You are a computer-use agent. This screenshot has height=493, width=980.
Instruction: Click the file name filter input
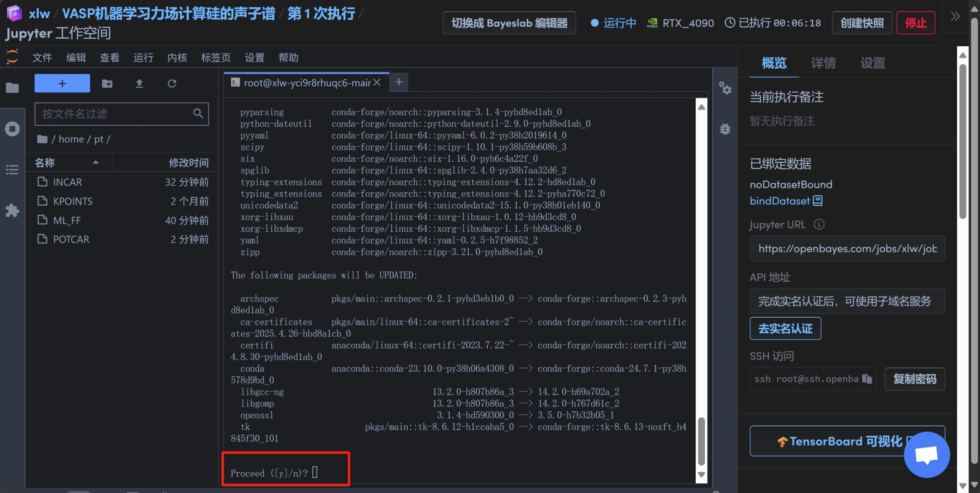pos(115,114)
